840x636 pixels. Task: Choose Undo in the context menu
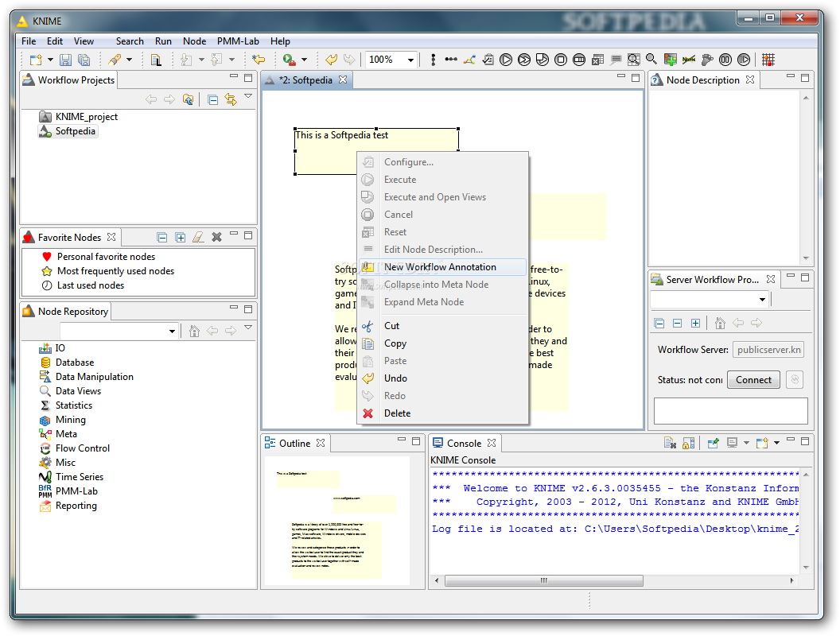(x=442, y=378)
